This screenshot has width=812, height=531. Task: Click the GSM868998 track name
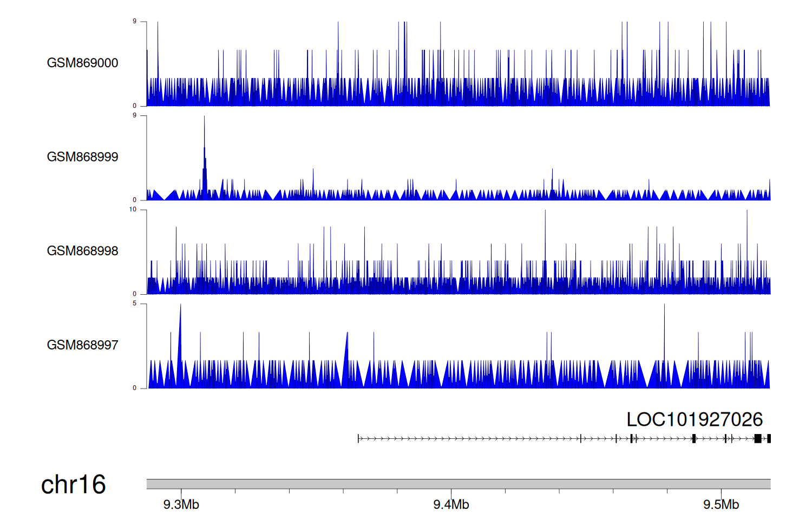point(82,251)
